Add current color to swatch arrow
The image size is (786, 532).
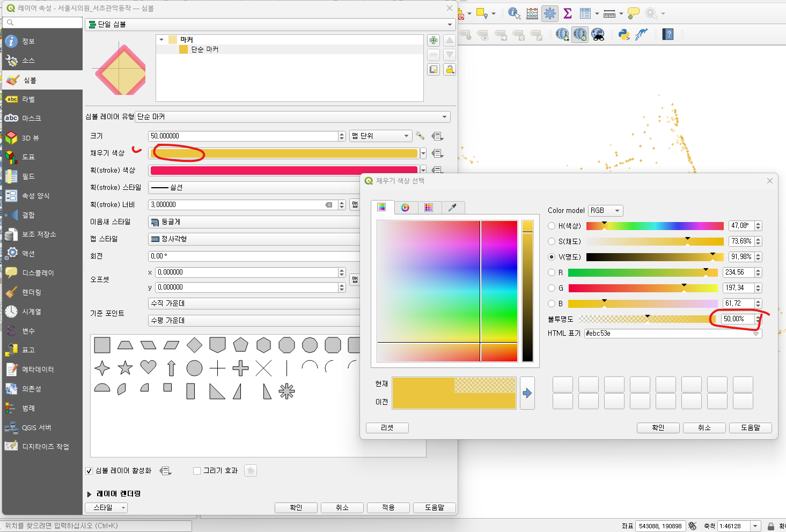[x=527, y=393]
